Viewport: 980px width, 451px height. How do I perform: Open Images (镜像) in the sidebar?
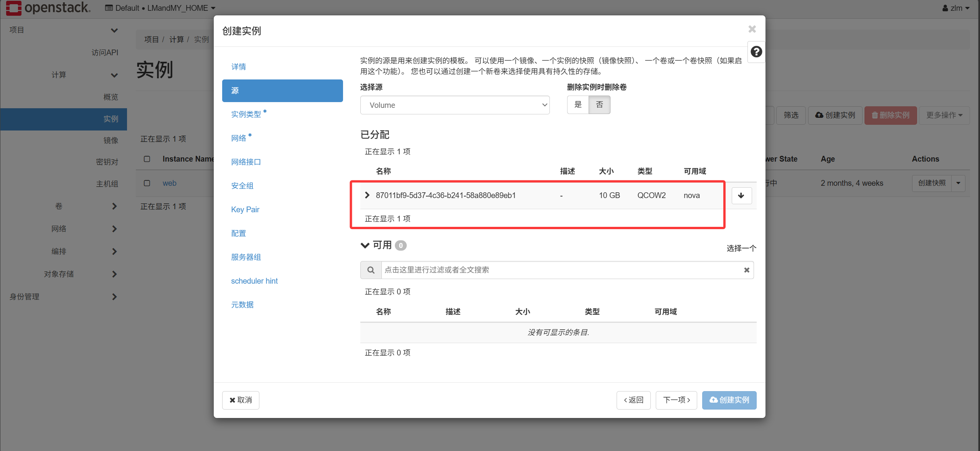111,140
